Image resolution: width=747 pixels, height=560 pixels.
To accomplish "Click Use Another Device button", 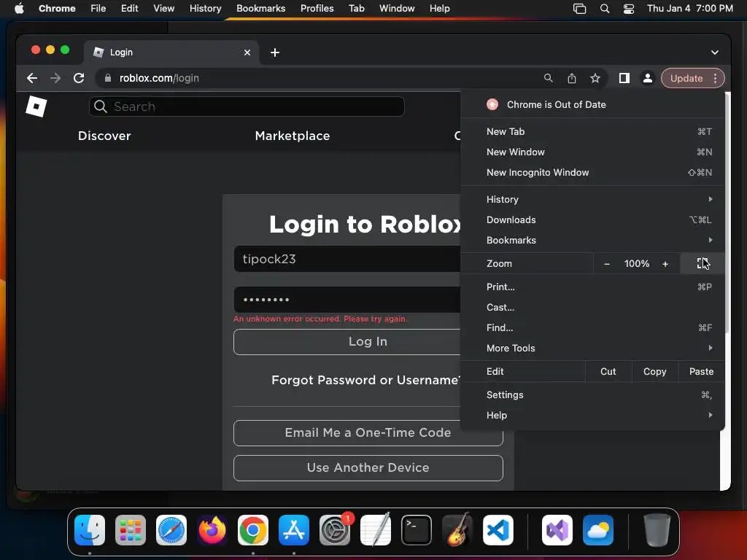I will [x=368, y=467].
